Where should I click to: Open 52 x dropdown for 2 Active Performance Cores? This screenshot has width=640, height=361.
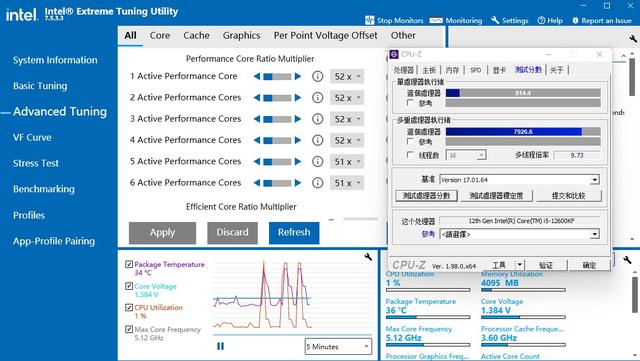347,98
